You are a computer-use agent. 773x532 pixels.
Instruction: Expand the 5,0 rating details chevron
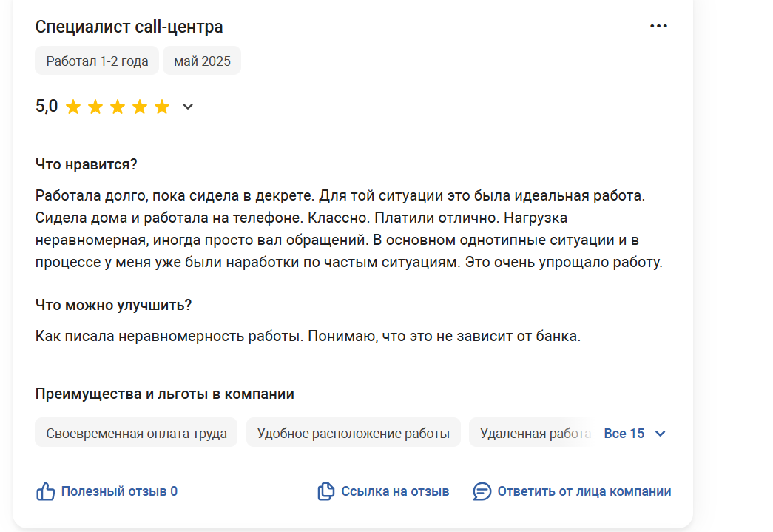click(x=188, y=107)
